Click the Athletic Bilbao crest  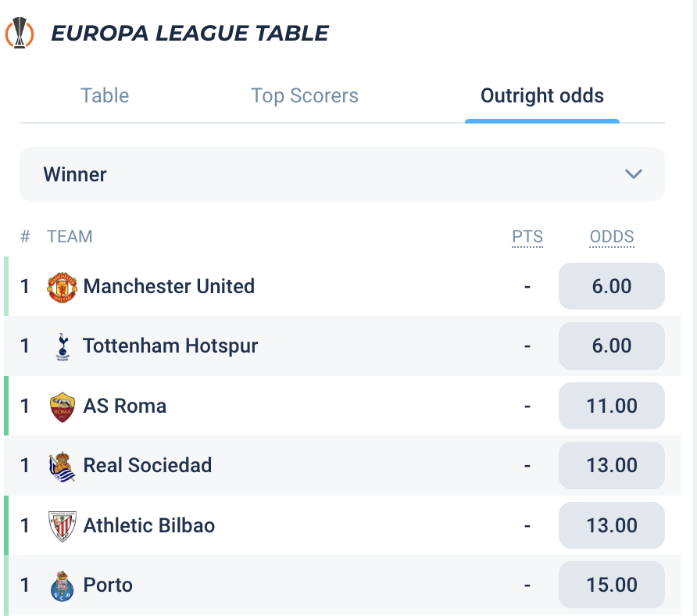pos(63,526)
